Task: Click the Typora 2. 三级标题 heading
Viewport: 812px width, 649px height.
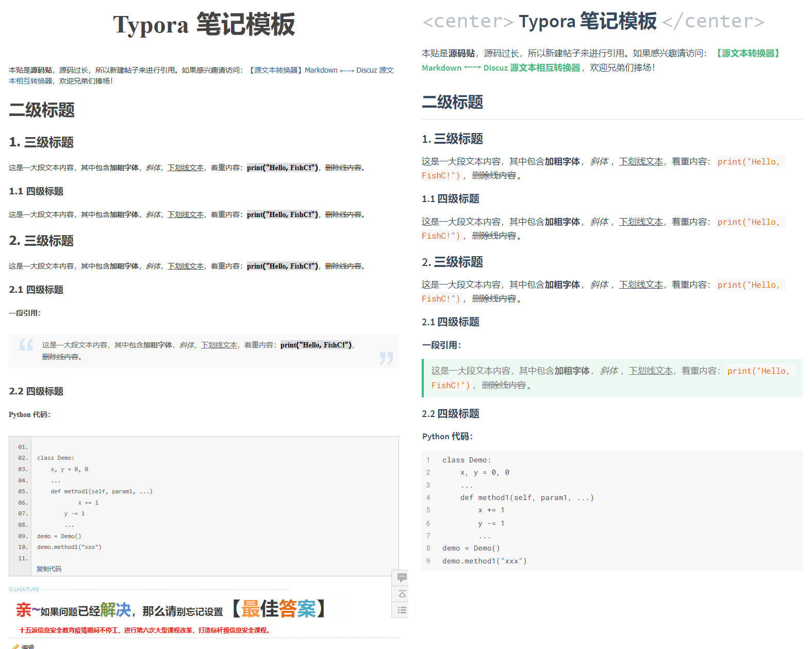Action: point(452,262)
